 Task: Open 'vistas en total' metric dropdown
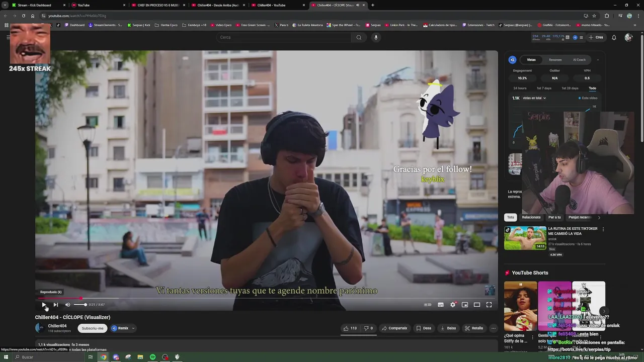coord(534,98)
